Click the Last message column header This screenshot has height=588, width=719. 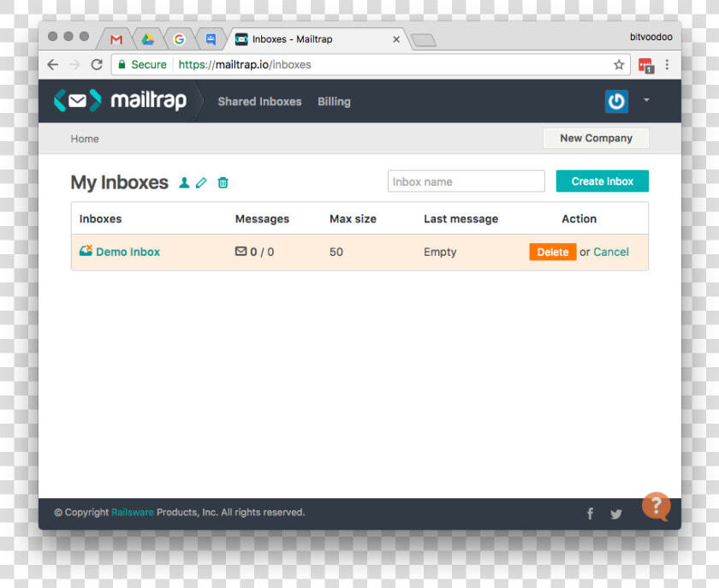coord(461,219)
